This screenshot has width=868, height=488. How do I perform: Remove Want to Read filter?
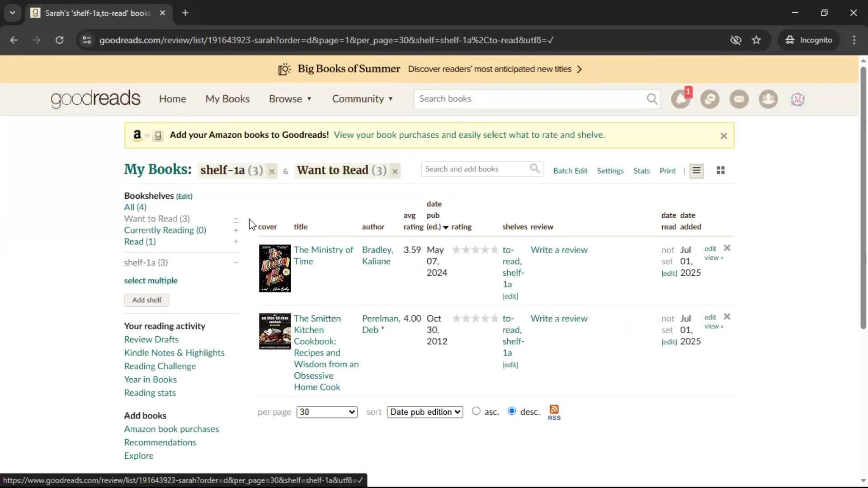click(x=395, y=171)
